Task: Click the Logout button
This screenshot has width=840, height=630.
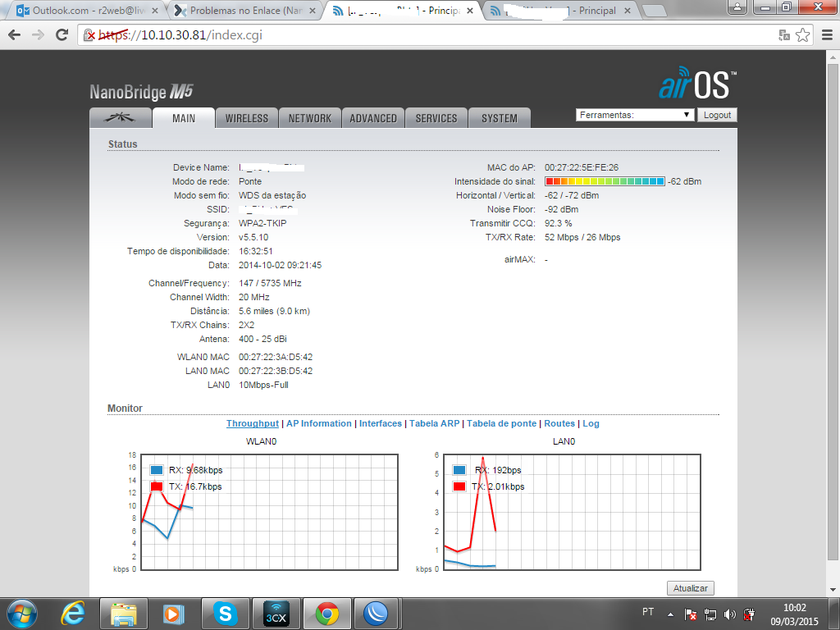Action: click(717, 115)
